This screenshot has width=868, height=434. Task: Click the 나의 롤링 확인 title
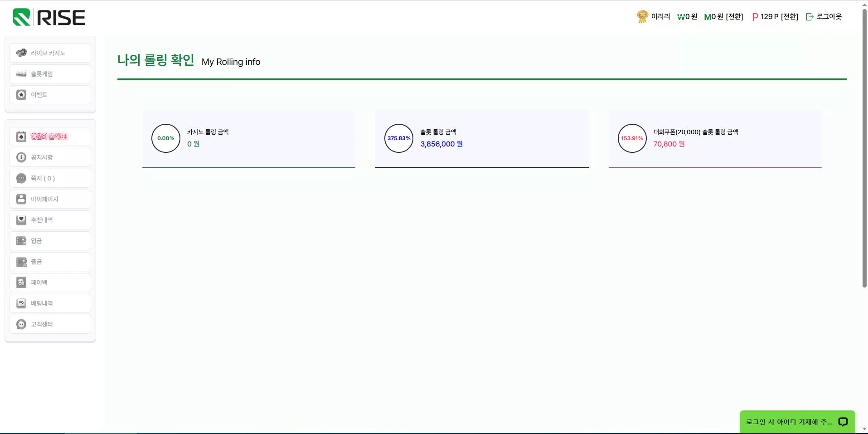point(156,60)
